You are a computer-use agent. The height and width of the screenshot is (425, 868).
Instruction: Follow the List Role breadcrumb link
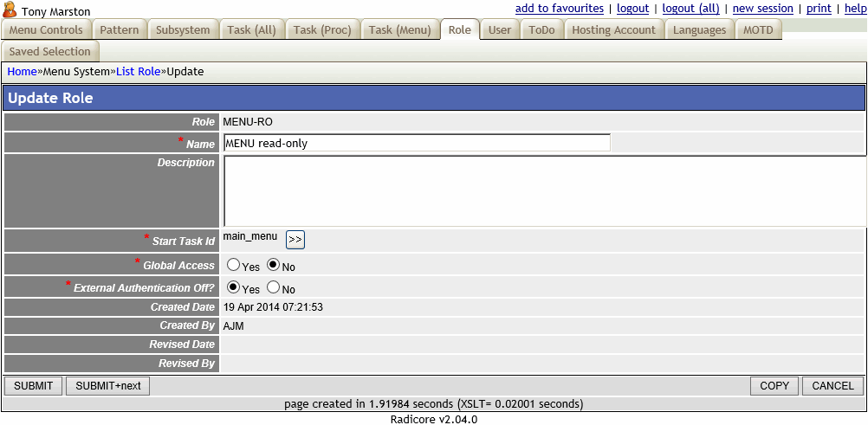tap(138, 72)
